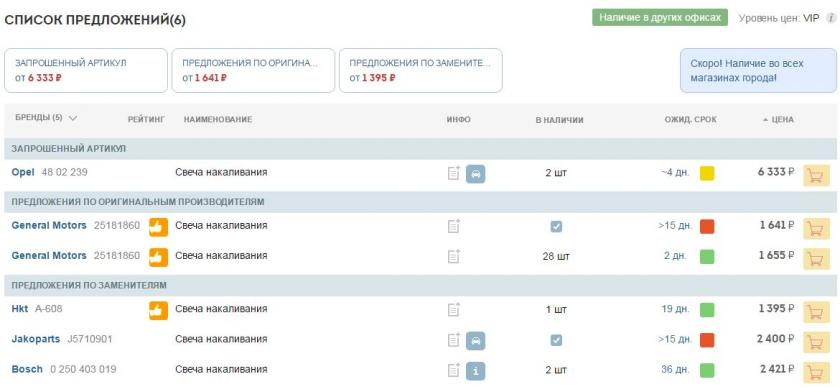This screenshot has height=387, width=840.
Task: Open Bosch brand link
Action: pos(27,369)
